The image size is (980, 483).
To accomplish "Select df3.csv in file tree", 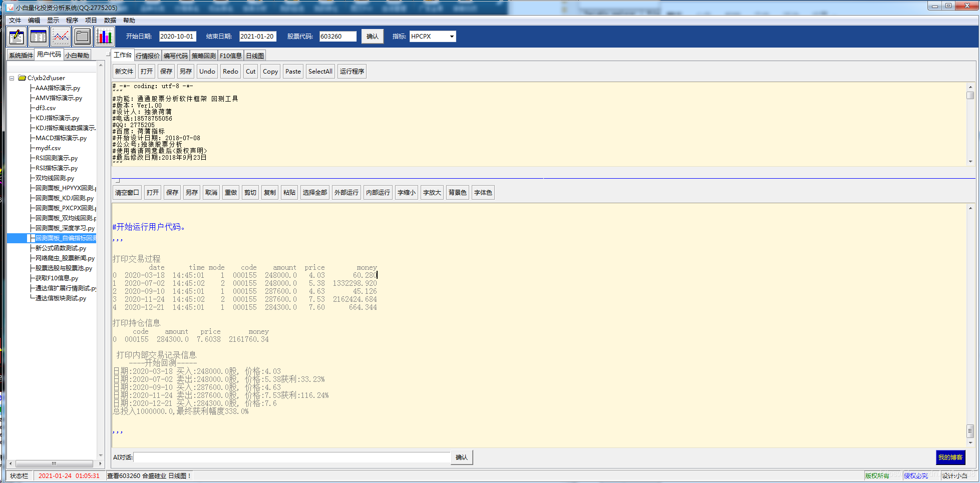I will [x=46, y=108].
